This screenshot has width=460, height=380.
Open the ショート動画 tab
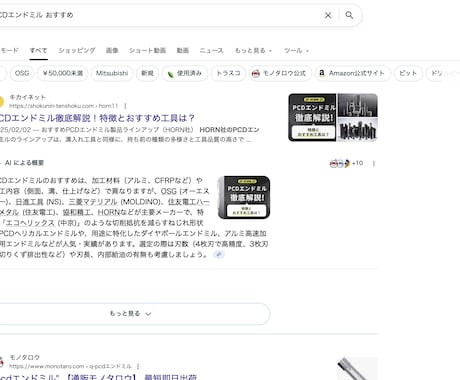[147, 50]
